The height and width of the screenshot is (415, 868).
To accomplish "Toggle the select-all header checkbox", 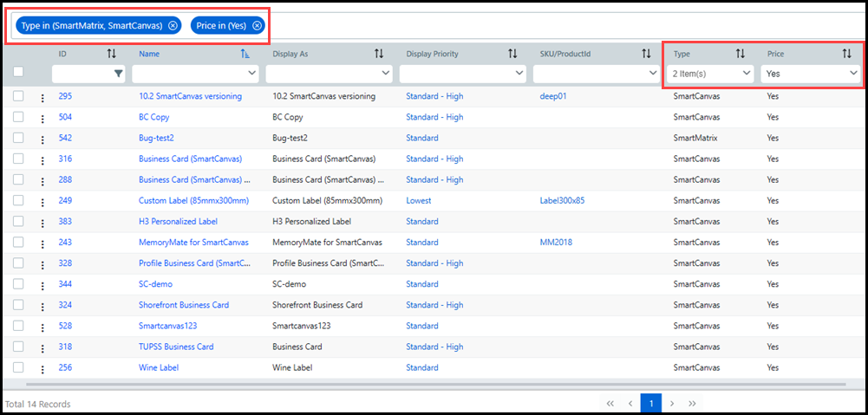I will click(x=18, y=72).
